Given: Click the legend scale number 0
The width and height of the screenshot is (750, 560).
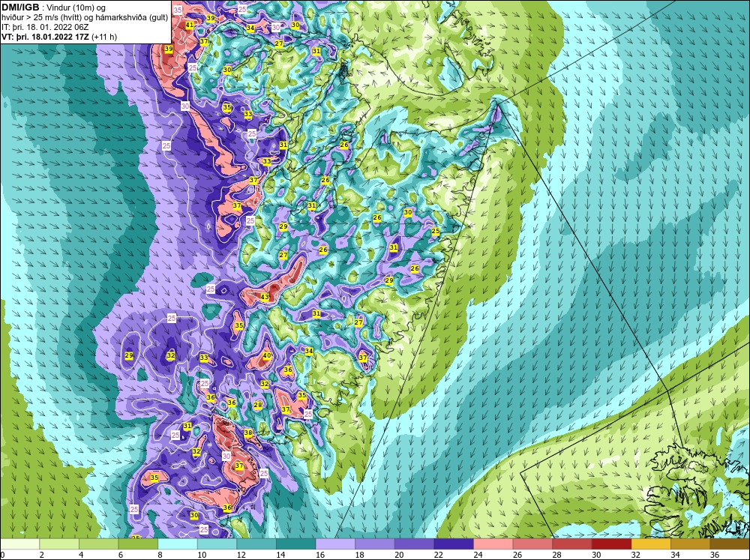Looking at the screenshot, I should (2, 555).
